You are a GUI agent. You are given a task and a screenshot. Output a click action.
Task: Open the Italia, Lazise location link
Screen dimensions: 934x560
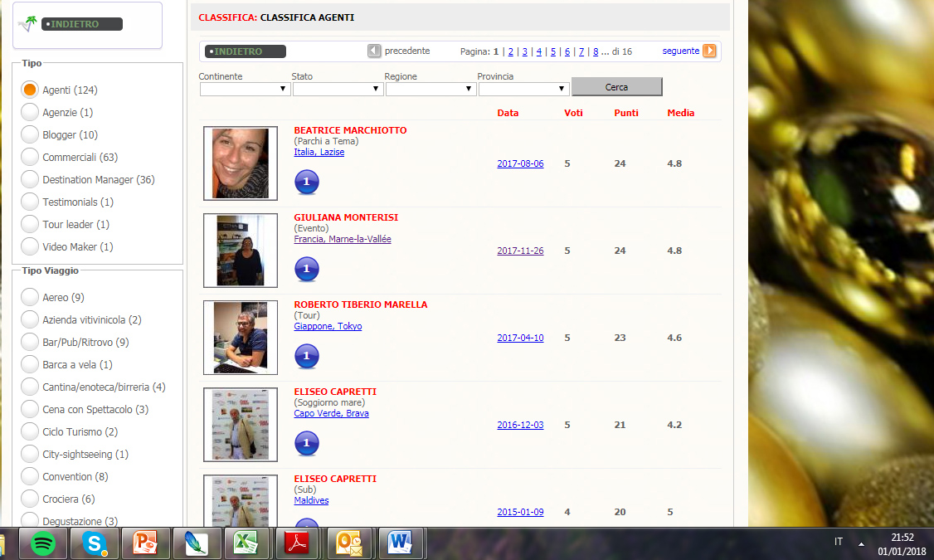[x=319, y=152]
